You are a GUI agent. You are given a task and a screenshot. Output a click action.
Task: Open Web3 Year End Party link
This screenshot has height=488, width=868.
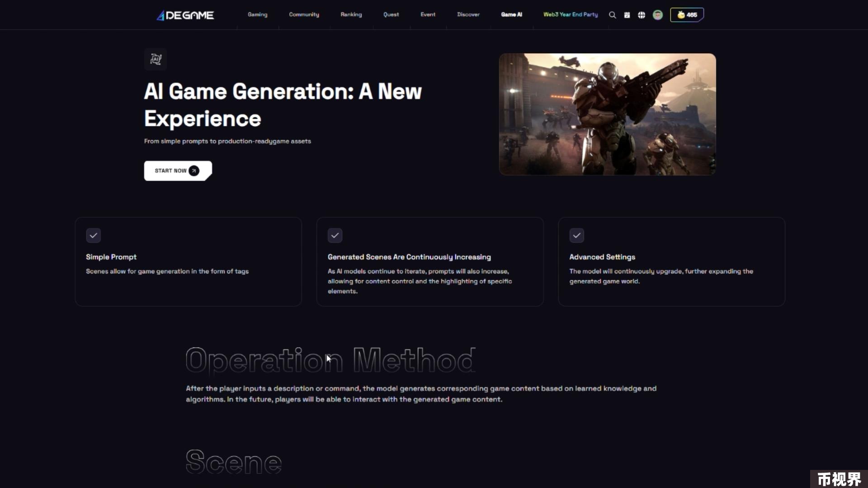(571, 14)
